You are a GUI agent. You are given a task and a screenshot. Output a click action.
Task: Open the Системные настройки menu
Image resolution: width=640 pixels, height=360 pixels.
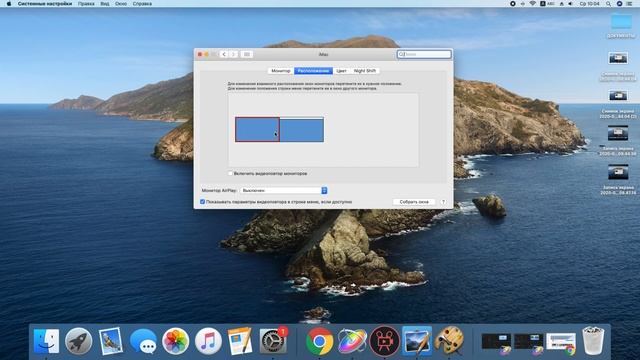45,4
